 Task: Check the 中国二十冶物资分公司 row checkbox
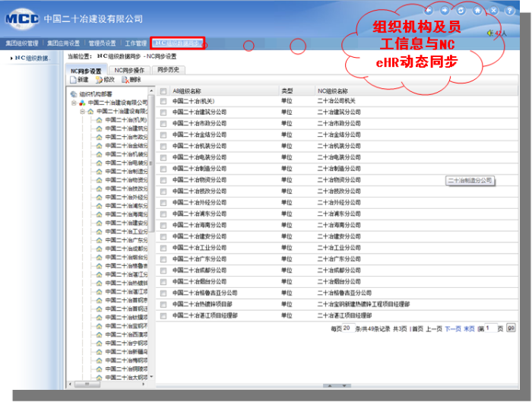coord(163,180)
